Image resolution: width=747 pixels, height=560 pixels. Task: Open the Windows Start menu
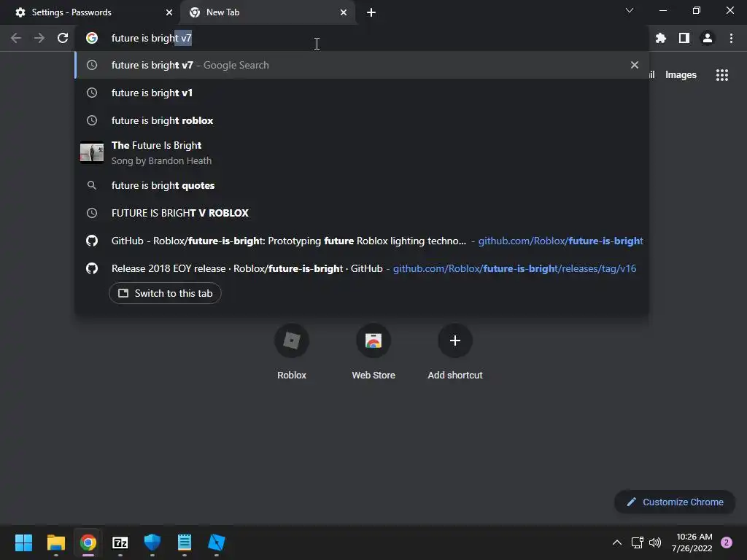click(x=23, y=542)
